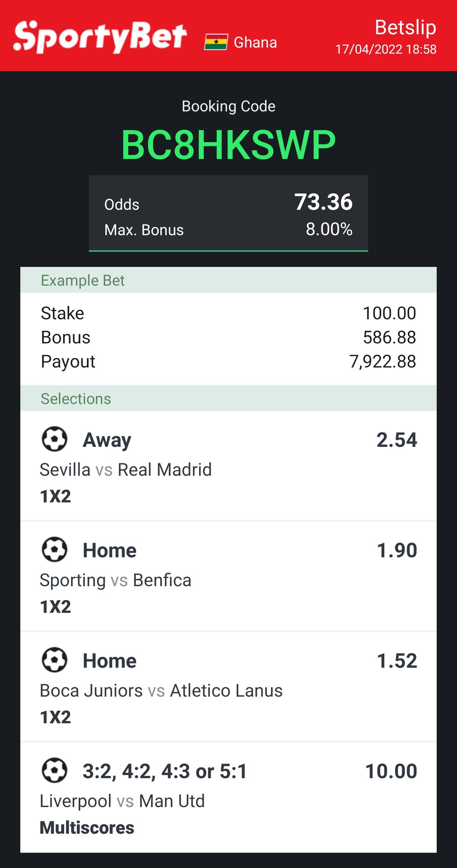Screen dimensions: 457x868
Task: Click soccer ball icon for Boca Juniors match
Action: tap(54, 660)
